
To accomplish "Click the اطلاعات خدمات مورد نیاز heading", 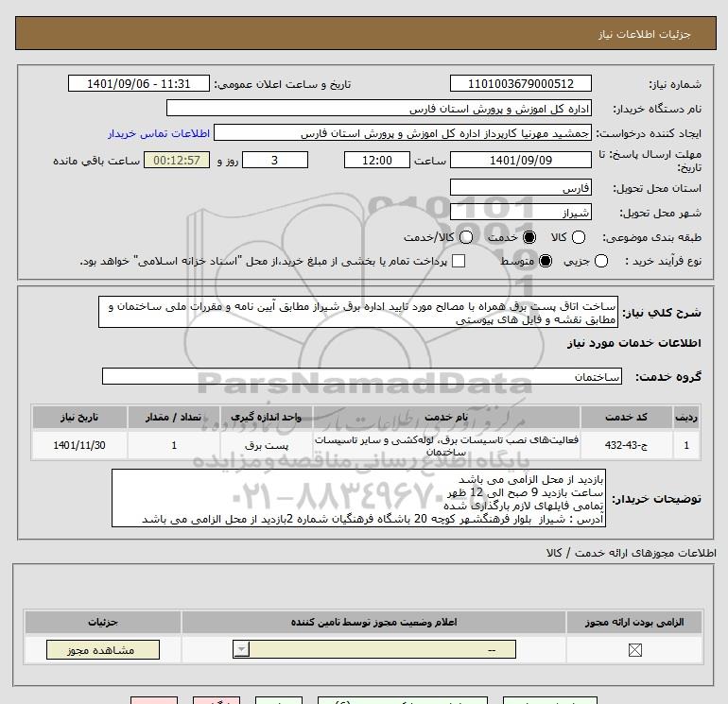I will coord(633,343).
